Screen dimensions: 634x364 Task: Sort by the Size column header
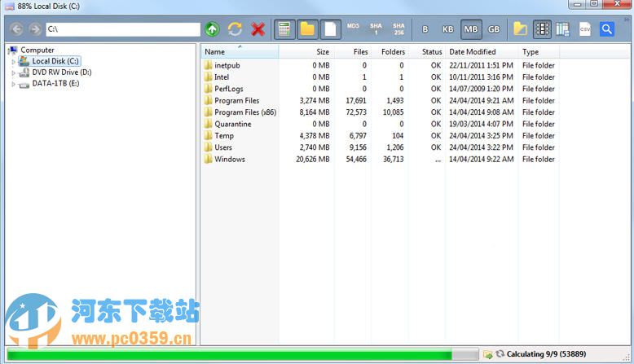[306, 52]
